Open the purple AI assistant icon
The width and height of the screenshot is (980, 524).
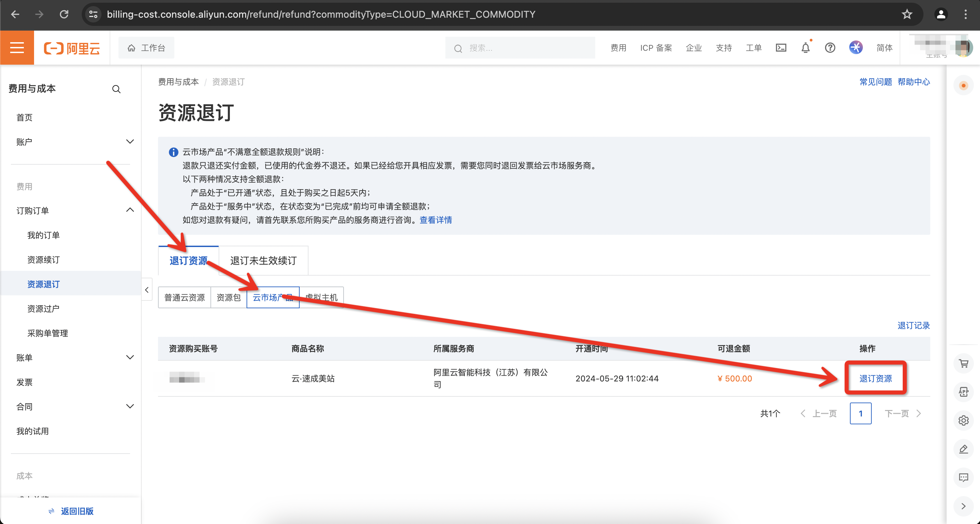[x=856, y=48]
